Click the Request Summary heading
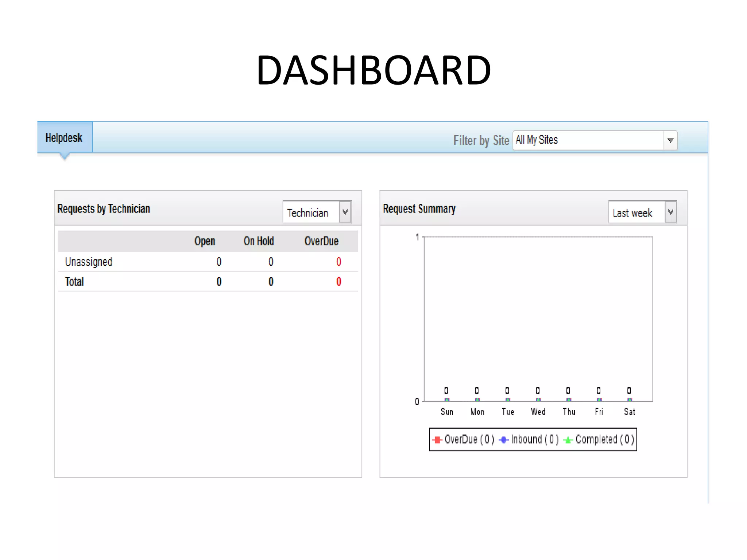This screenshot has width=747, height=560. pyautogui.click(x=419, y=209)
